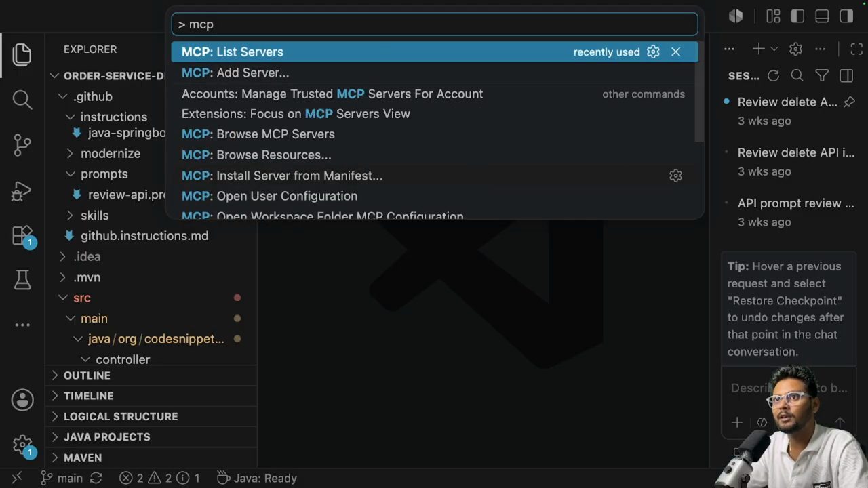The height and width of the screenshot is (488, 868).
Task: Configure keybinding for MCP: List Servers
Action: click(653, 52)
